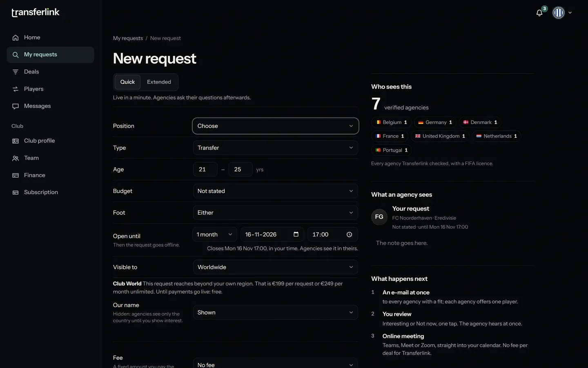Open the calendar date picker icon
Screen dimensions: 588x368
[296, 234]
